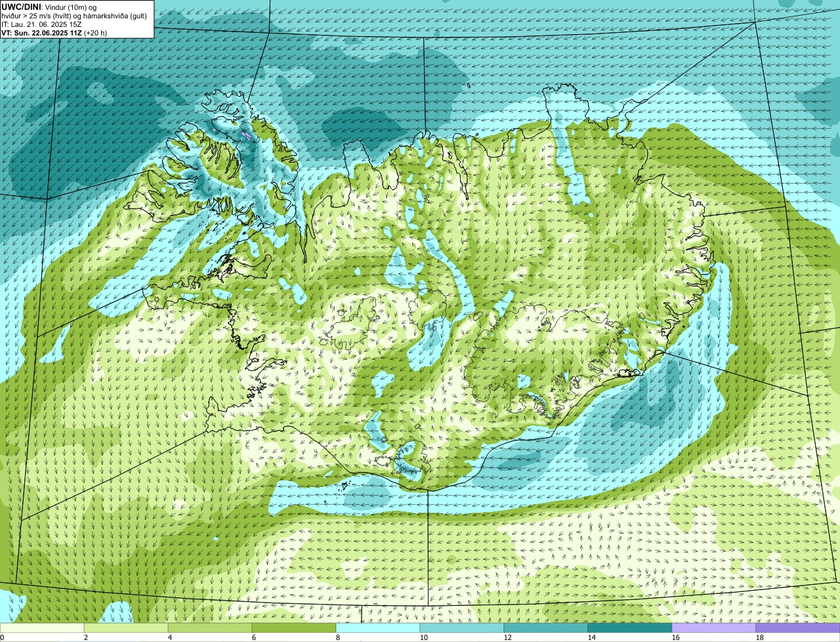Click the "6" label on the color scale
The image size is (840, 642).
point(254,637)
